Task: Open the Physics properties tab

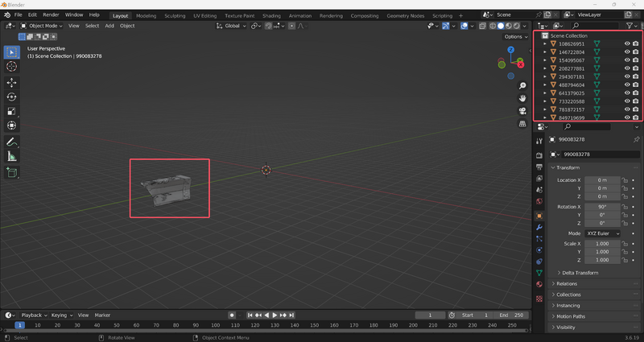Action: [x=539, y=250]
